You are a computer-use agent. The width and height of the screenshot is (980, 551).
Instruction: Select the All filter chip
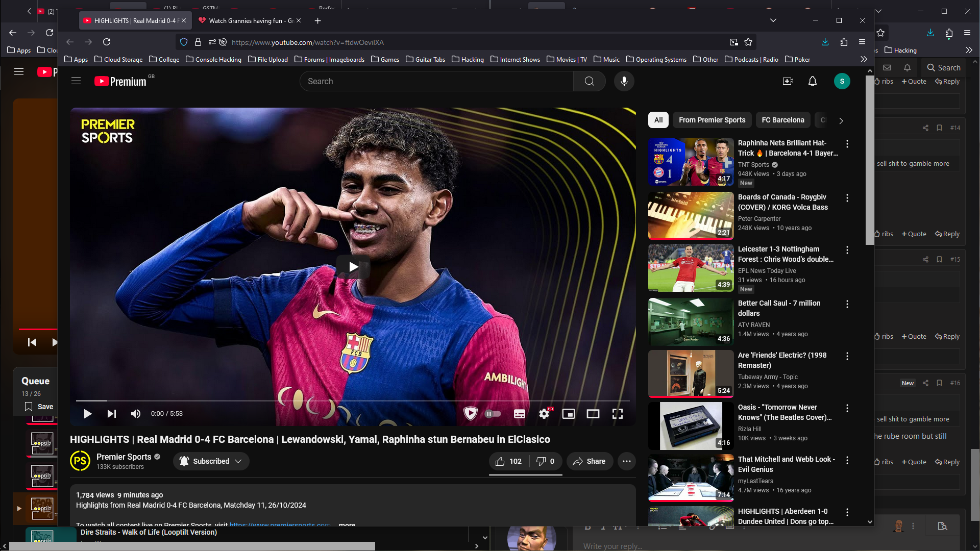point(658,120)
